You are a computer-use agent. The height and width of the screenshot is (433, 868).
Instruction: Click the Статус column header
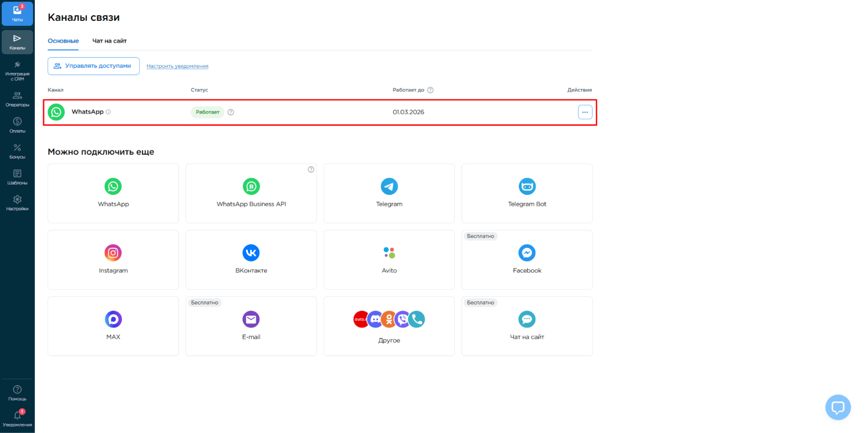coord(199,90)
